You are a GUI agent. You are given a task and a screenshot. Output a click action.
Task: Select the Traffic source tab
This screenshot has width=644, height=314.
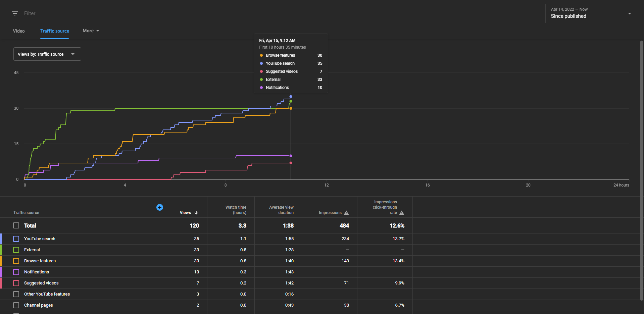(x=55, y=31)
